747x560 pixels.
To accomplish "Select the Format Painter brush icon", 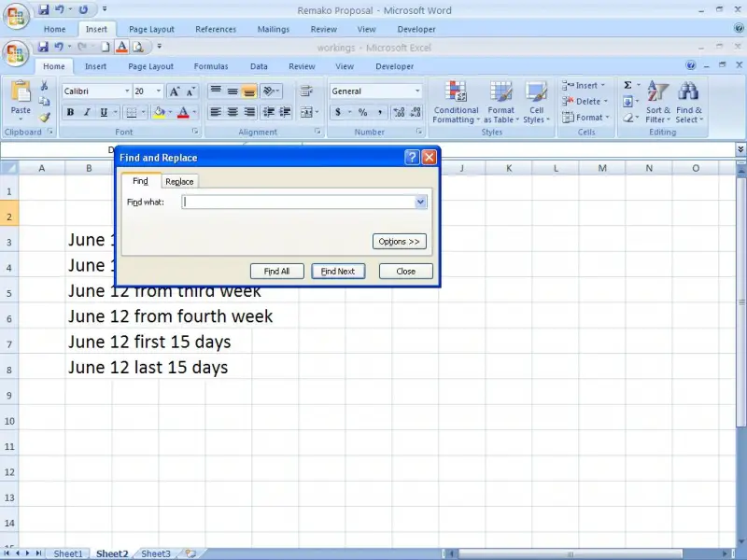I will pos(44,118).
